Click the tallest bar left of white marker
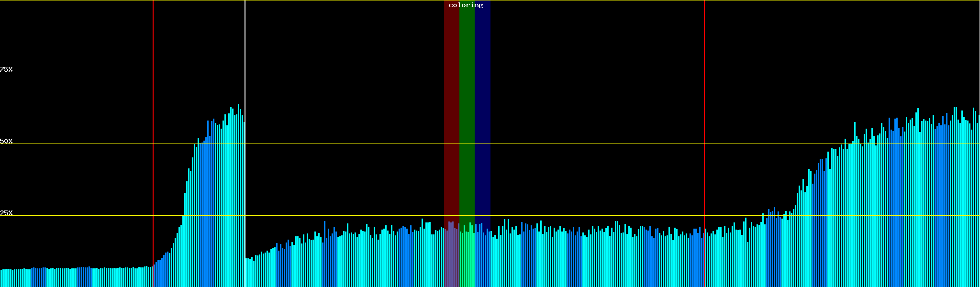This screenshot has width=980, height=287. 238,191
